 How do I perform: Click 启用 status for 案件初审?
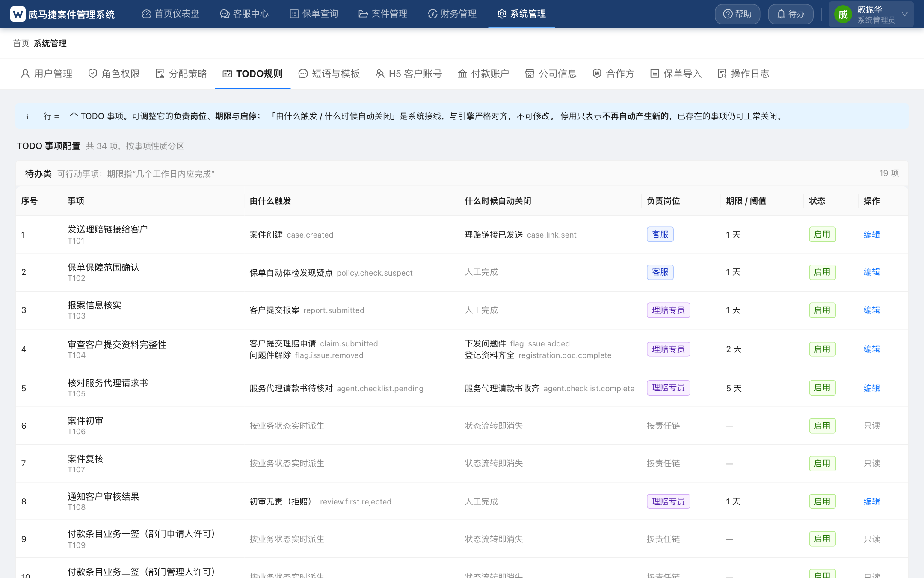[x=822, y=426]
